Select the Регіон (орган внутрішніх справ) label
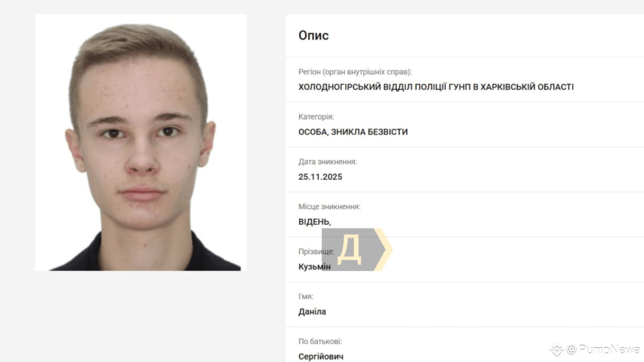Screen dimensions: 644x362 [355, 72]
